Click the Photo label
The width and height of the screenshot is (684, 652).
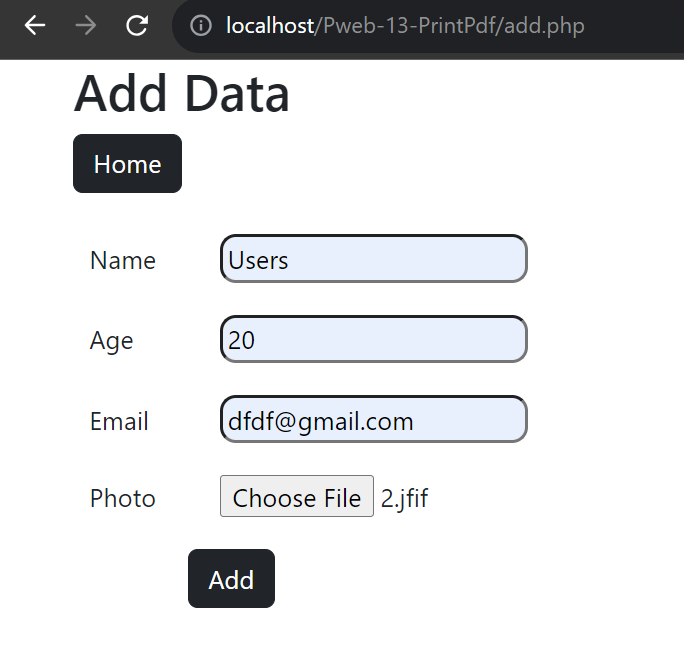tap(123, 498)
